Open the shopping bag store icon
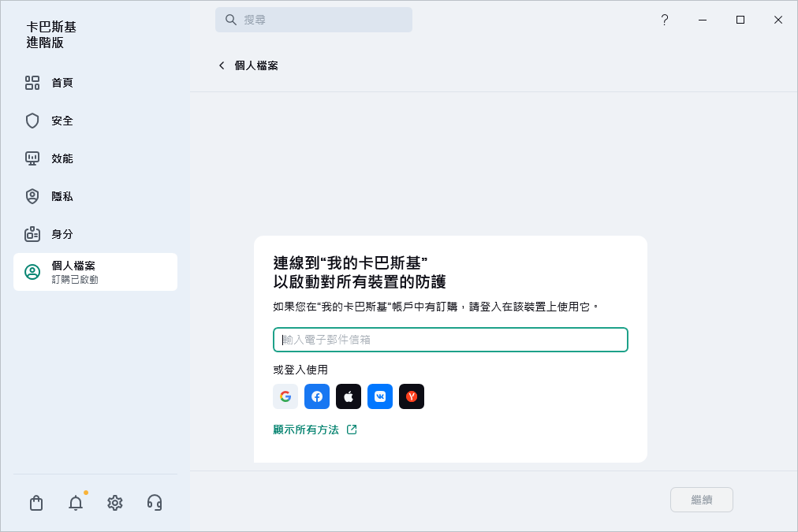The height and width of the screenshot is (532, 798). click(35, 502)
